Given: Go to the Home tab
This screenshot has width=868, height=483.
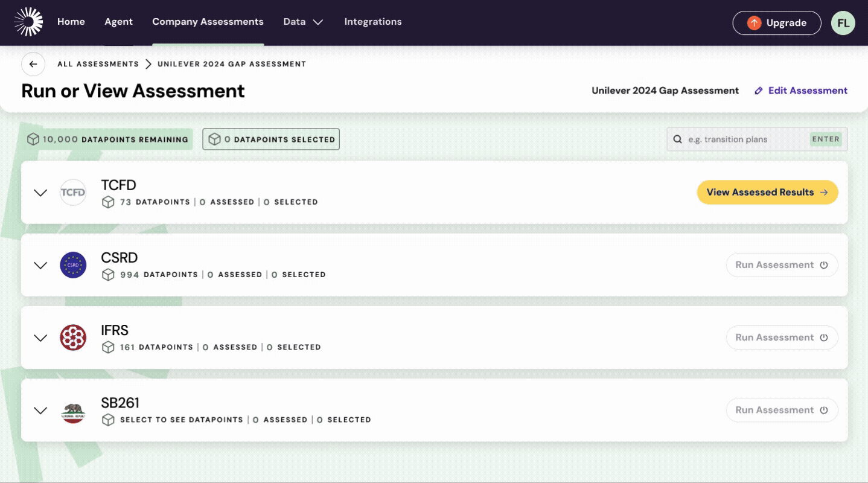Looking at the screenshot, I should point(71,22).
